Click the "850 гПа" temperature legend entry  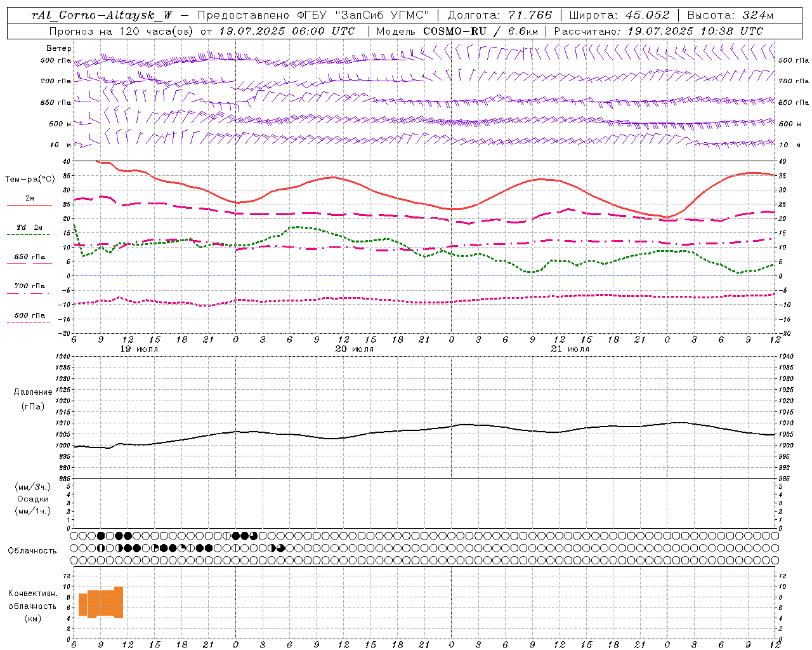tap(29, 257)
